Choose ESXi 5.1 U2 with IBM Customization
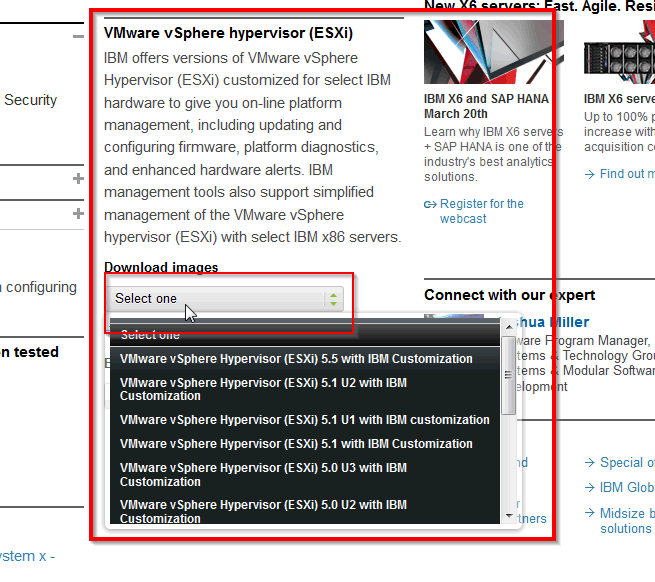Screen dimensions: 655x582 tap(263, 389)
